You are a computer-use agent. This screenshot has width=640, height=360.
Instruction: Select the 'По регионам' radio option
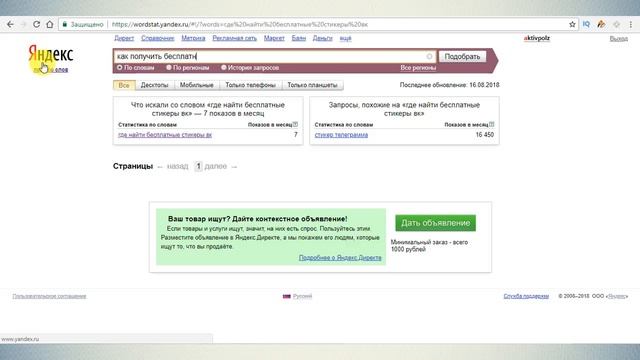169,67
